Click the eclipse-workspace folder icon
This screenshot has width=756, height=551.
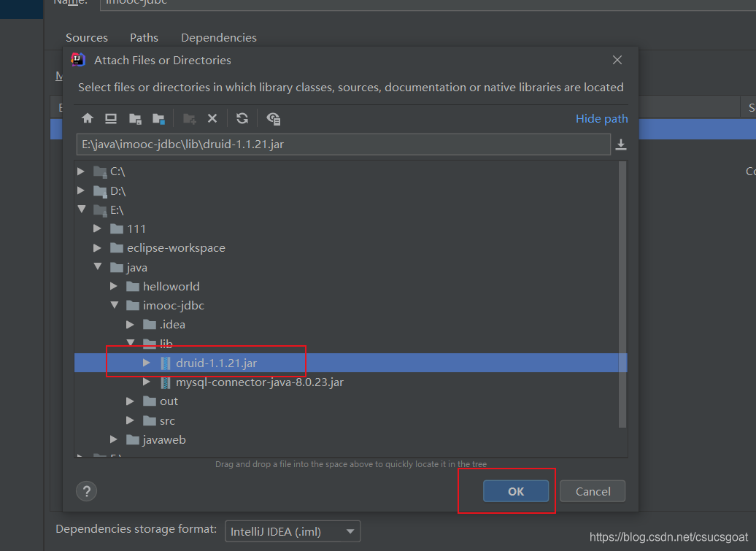(x=117, y=248)
